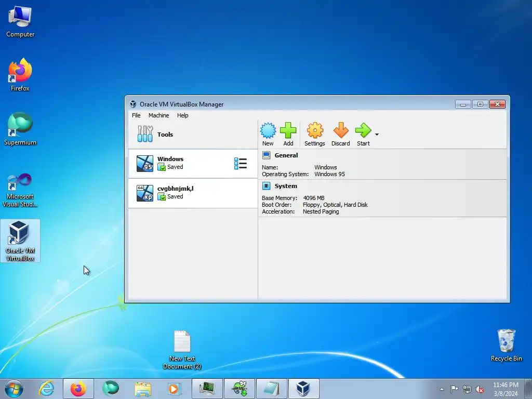This screenshot has height=399, width=532.
Task: Click the muted volume tray icon
Action: (480, 390)
